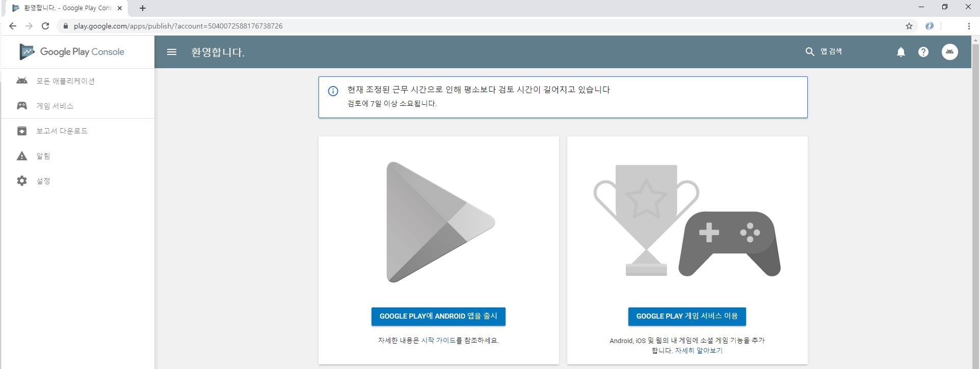Click the trophy and gamepad illustration
980x369 pixels.
click(687, 220)
